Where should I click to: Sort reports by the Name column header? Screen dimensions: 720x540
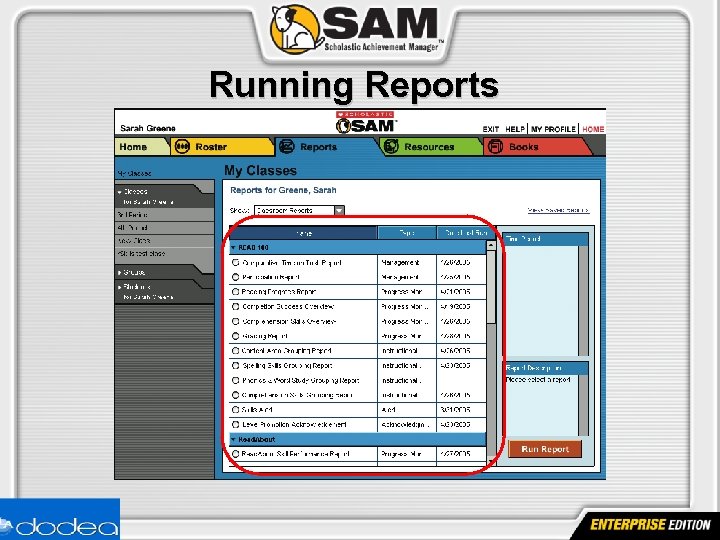(x=303, y=233)
